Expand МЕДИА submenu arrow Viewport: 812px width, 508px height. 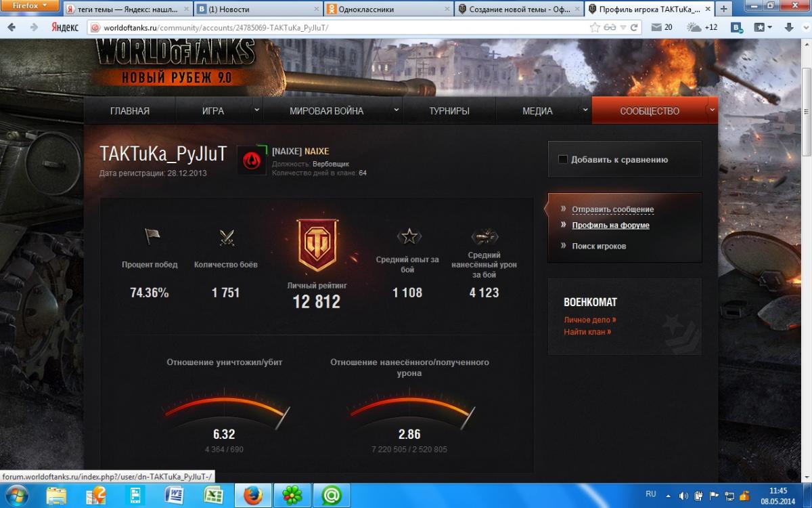pos(585,109)
